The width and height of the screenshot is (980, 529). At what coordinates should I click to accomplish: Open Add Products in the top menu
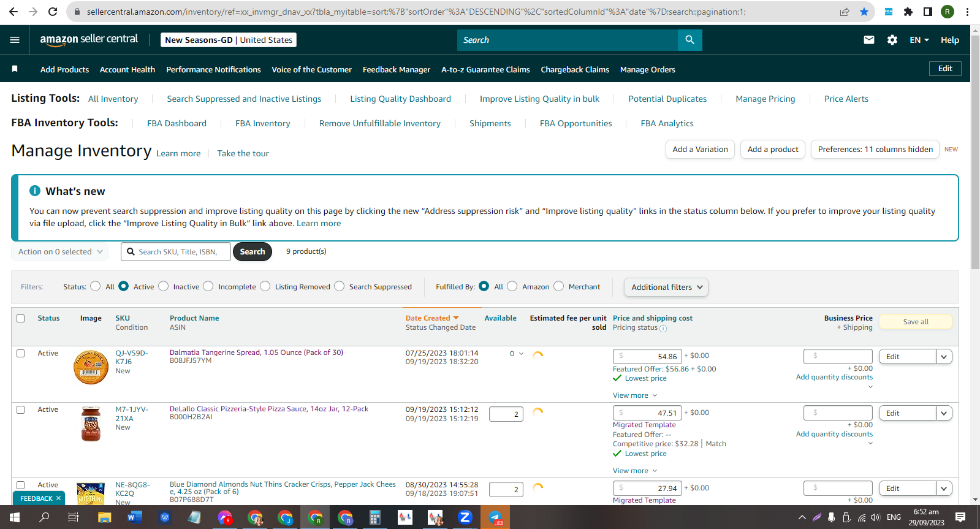64,70
